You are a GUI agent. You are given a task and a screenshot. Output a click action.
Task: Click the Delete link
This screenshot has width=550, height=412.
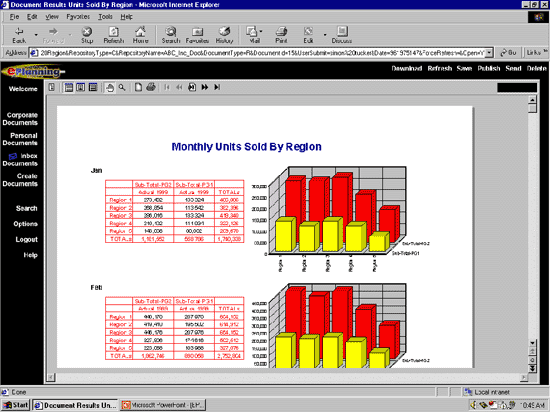(x=536, y=68)
